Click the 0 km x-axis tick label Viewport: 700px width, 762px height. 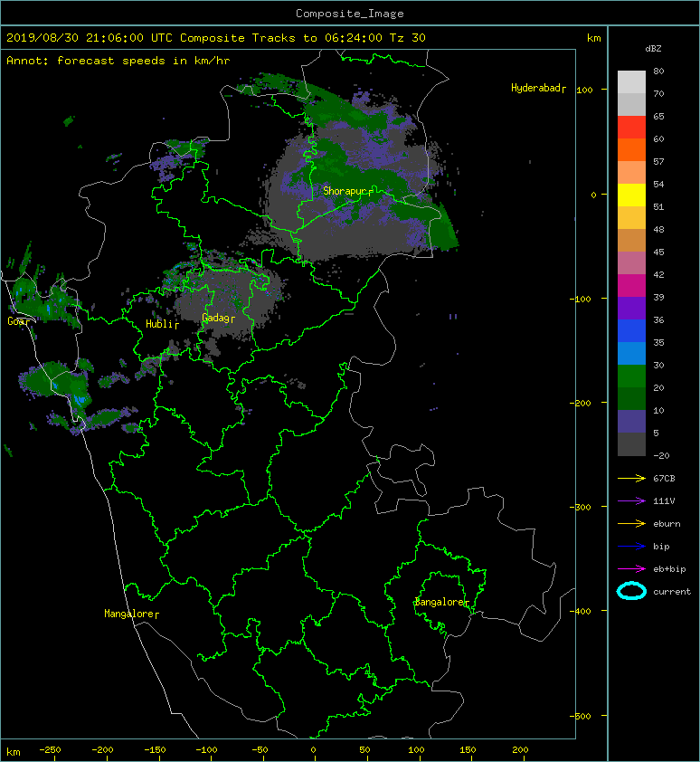pos(313,750)
